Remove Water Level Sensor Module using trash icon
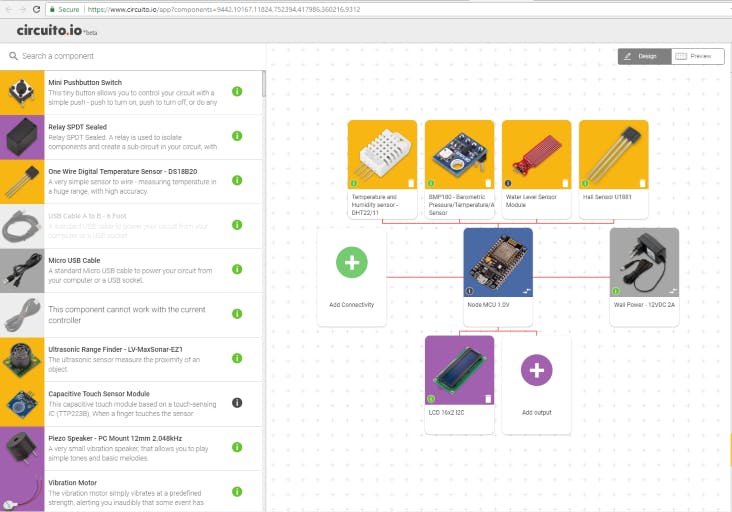The image size is (732, 512). (565, 183)
